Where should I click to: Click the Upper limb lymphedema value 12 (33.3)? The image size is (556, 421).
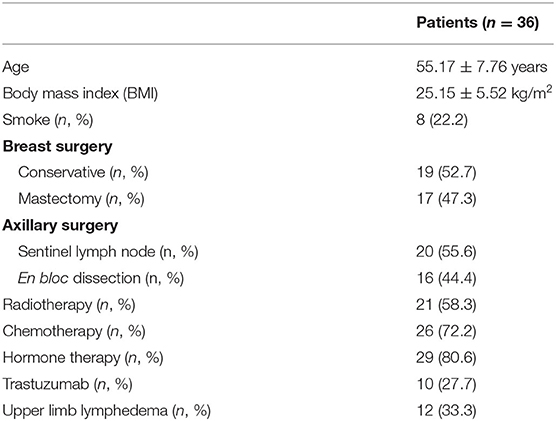[446, 411]
